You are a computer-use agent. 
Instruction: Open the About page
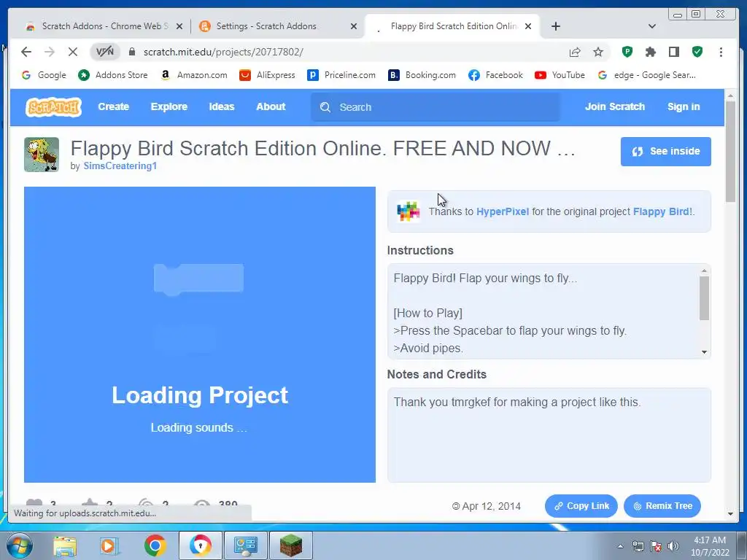click(271, 106)
